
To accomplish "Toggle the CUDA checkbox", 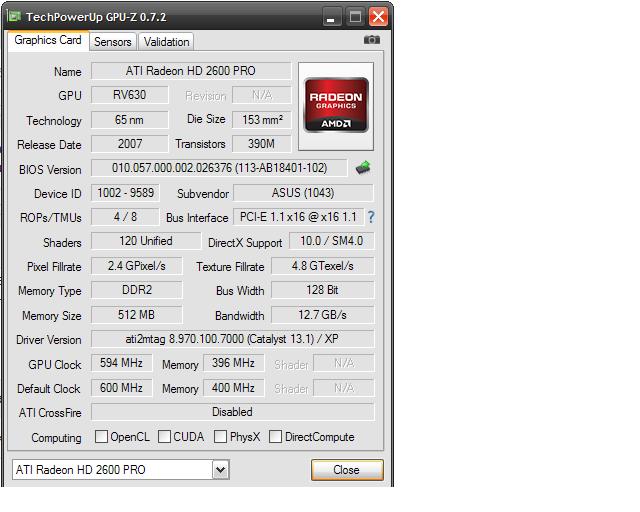I will click(164, 436).
